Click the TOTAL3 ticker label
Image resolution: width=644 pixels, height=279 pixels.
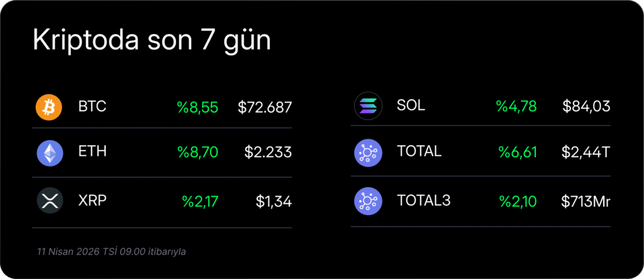tap(423, 201)
